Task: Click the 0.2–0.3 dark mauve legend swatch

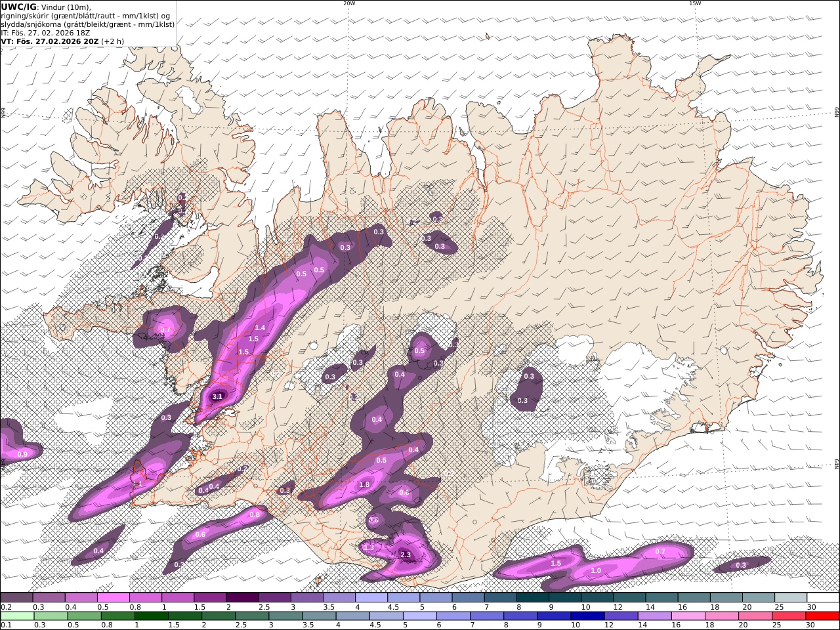Action: (x=17, y=597)
